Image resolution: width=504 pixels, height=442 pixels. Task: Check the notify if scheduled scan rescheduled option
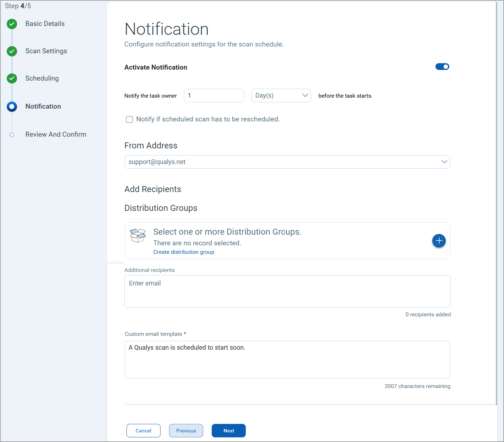pos(129,119)
